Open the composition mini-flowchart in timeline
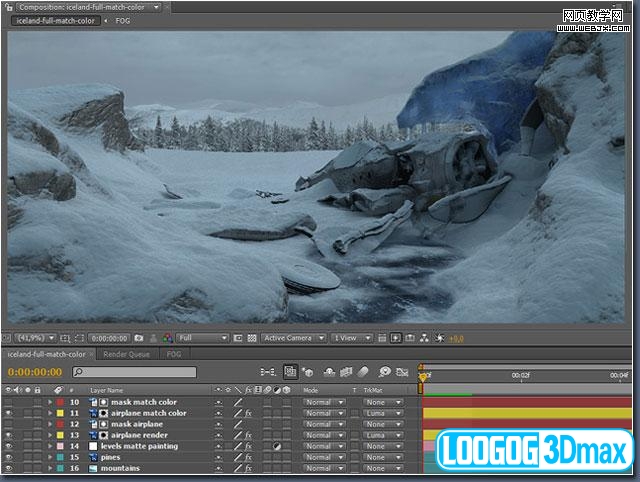The width and height of the screenshot is (640, 482). coord(268,372)
